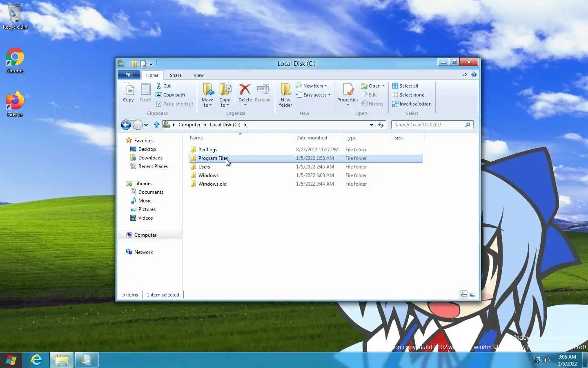
Task: Select the Chrome desktop shortcut
Action: coord(15,61)
